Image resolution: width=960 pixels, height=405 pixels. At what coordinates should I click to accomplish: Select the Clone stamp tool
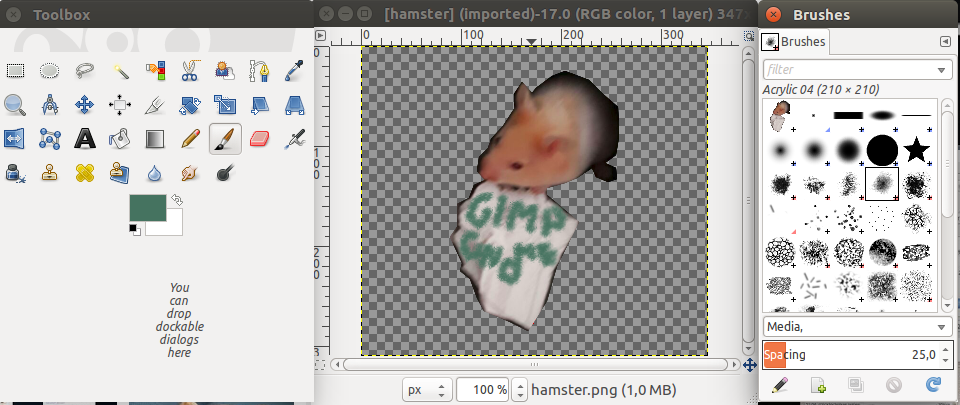[x=50, y=173]
